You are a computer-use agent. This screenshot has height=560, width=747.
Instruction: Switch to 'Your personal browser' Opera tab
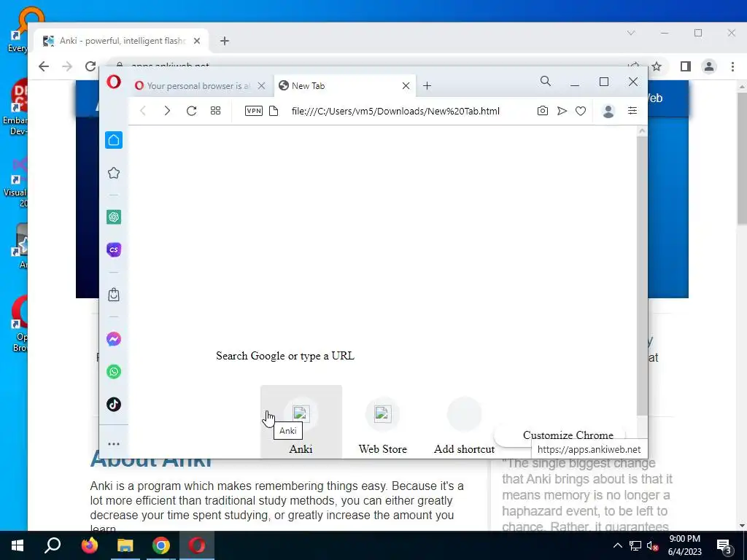pyautogui.click(x=199, y=86)
